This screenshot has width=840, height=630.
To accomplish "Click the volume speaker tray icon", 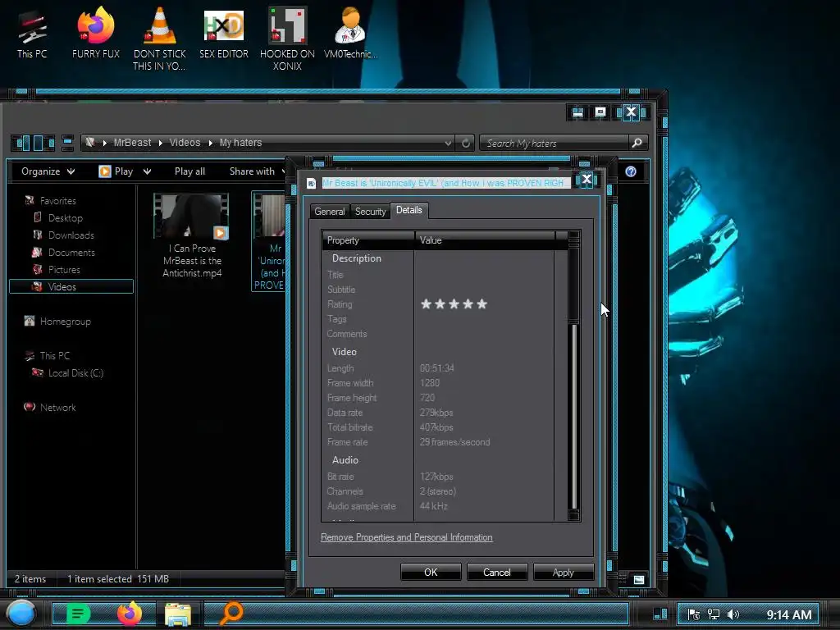I will [x=733, y=614].
